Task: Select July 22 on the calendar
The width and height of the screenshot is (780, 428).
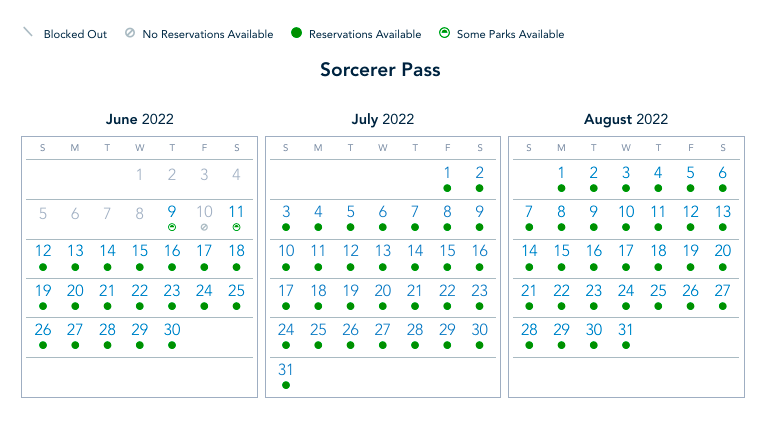Action: click(x=447, y=290)
